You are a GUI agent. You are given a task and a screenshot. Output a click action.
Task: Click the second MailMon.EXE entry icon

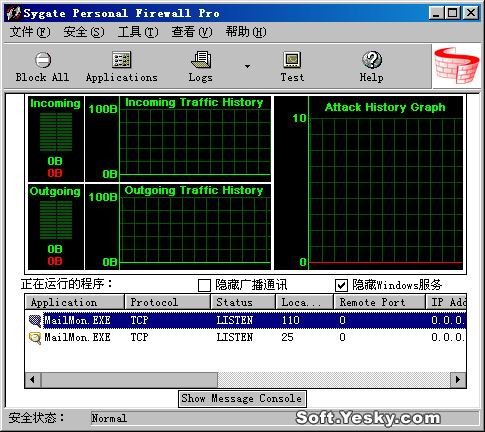click(35, 338)
